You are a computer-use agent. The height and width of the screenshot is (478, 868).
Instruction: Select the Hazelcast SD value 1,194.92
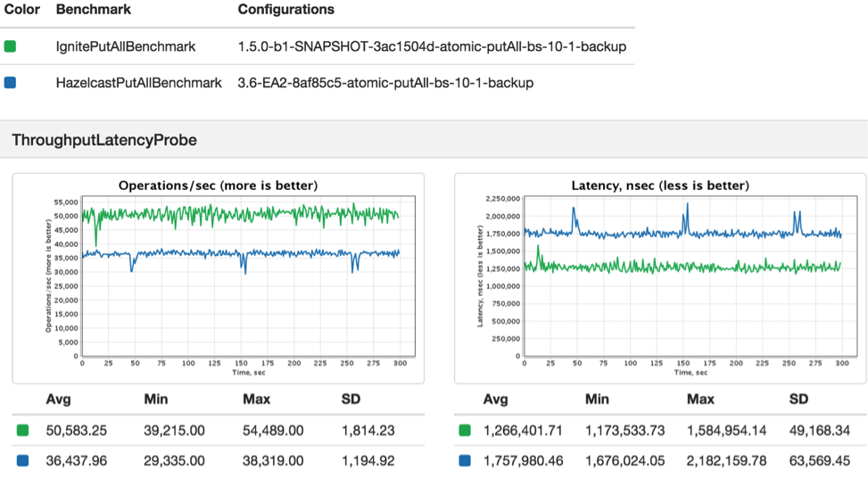pyautogui.click(x=368, y=461)
